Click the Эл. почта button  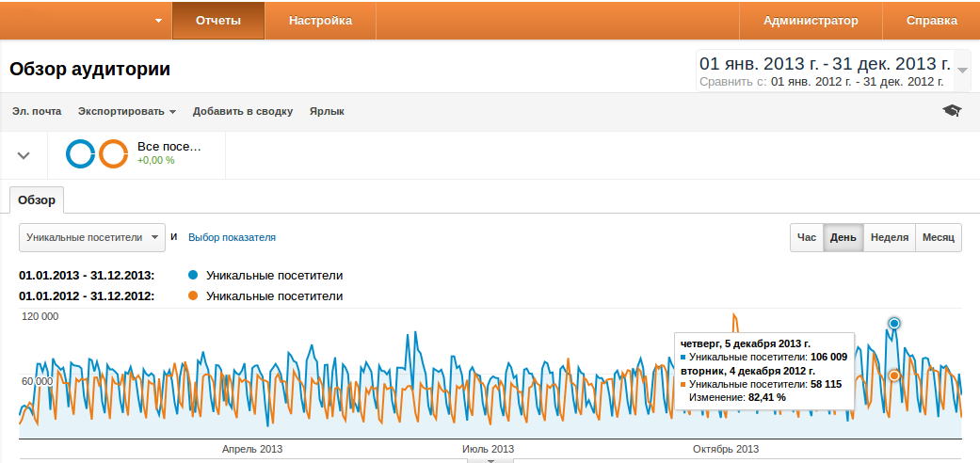(x=37, y=111)
